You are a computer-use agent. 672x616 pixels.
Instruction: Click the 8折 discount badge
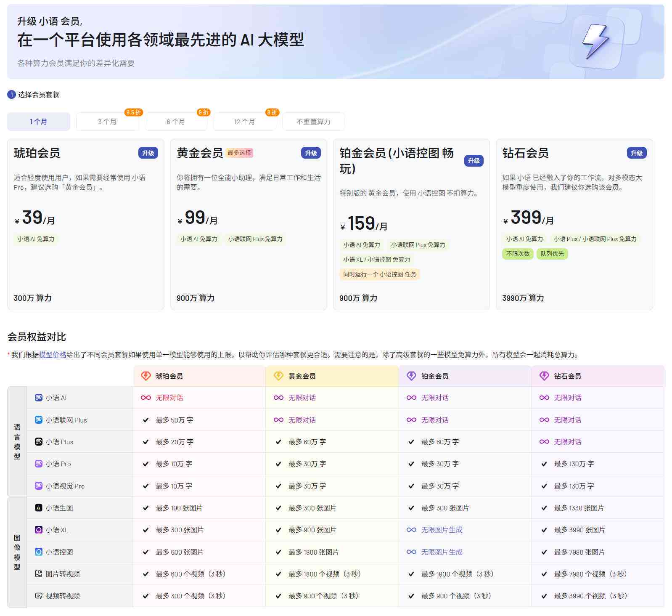click(272, 112)
